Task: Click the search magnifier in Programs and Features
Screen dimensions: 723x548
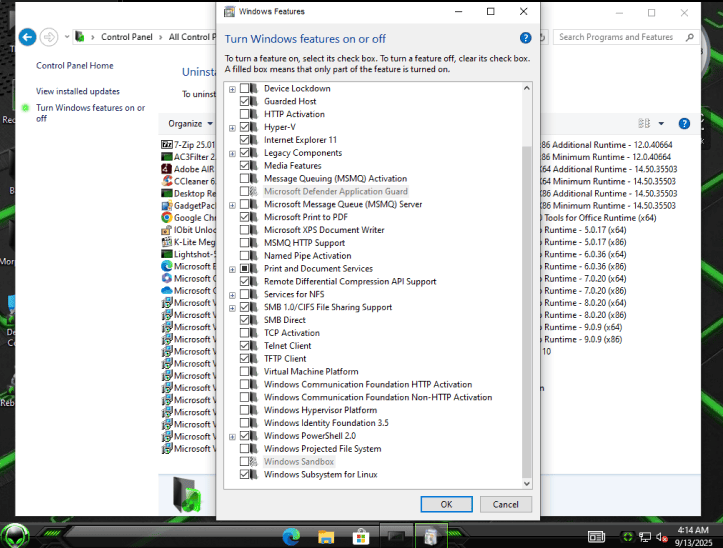Action: [689, 37]
